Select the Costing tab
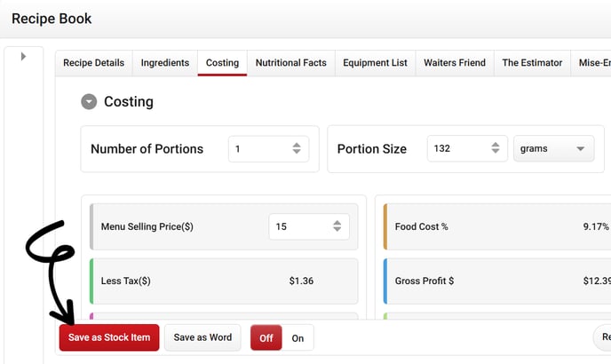 (x=222, y=63)
